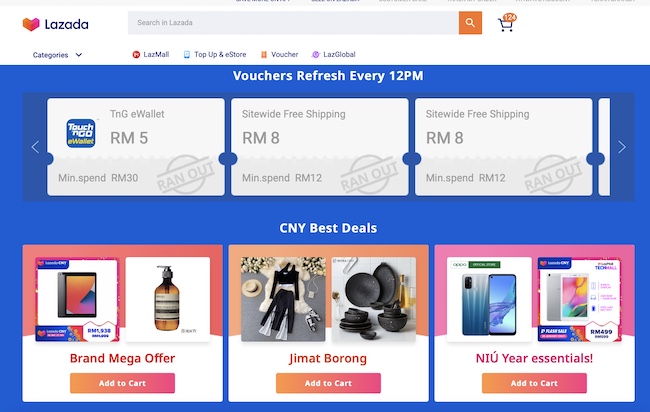Add Jimat Borong to cart
Screen dimensions: 650x412
coord(328,383)
